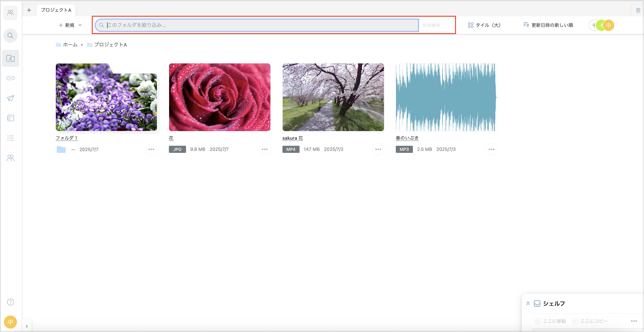
Task: Add a new tab with plus button
Action: tap(29, 10)
